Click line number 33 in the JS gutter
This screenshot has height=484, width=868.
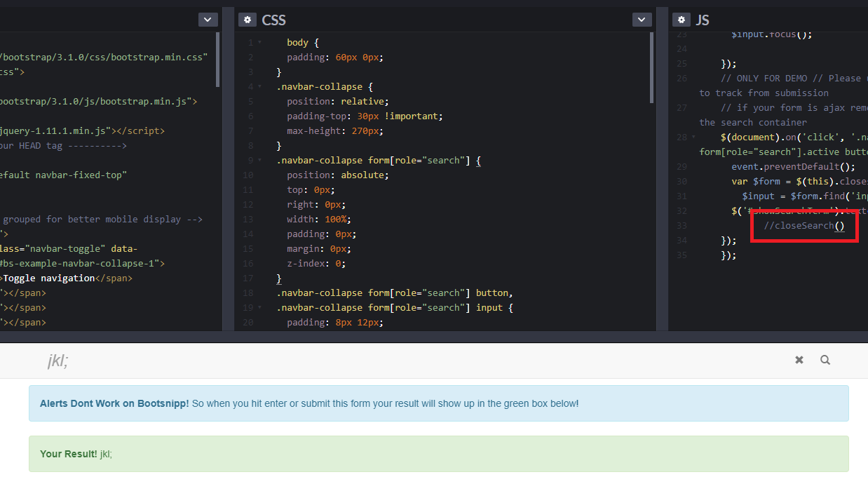(x=682, y=226)
